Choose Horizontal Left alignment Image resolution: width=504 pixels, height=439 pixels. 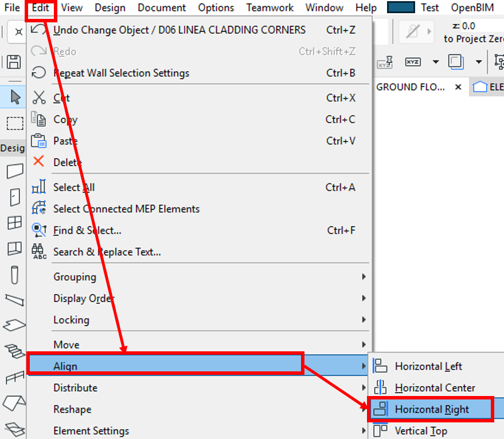(x=437, y=366)
